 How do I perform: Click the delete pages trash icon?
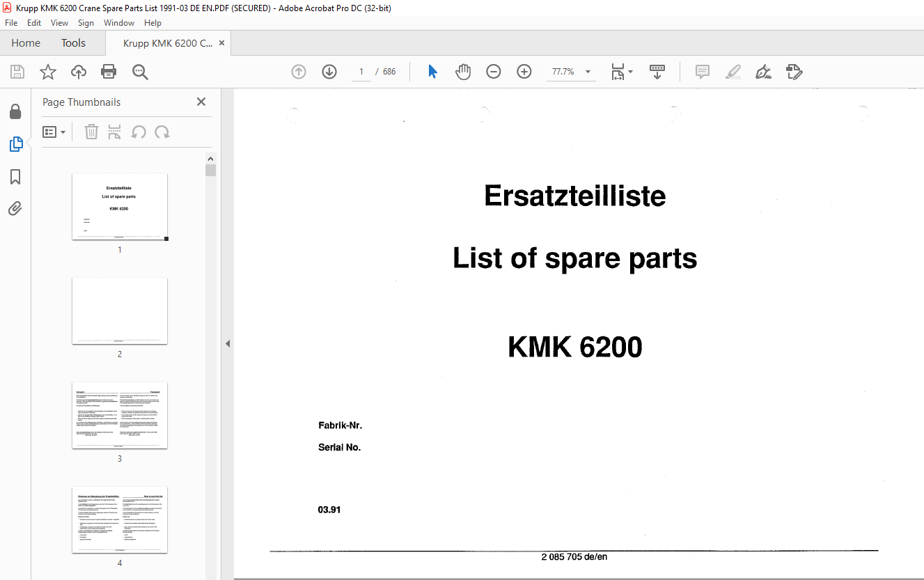tap(91, 132)
